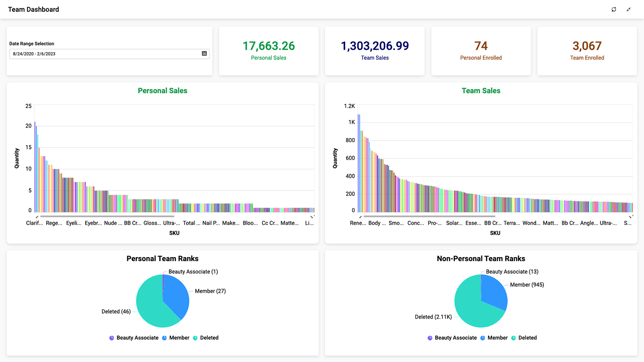
Task: Click the "Non-Personal Team Ranks" chart title
Action: pos(481,259)
